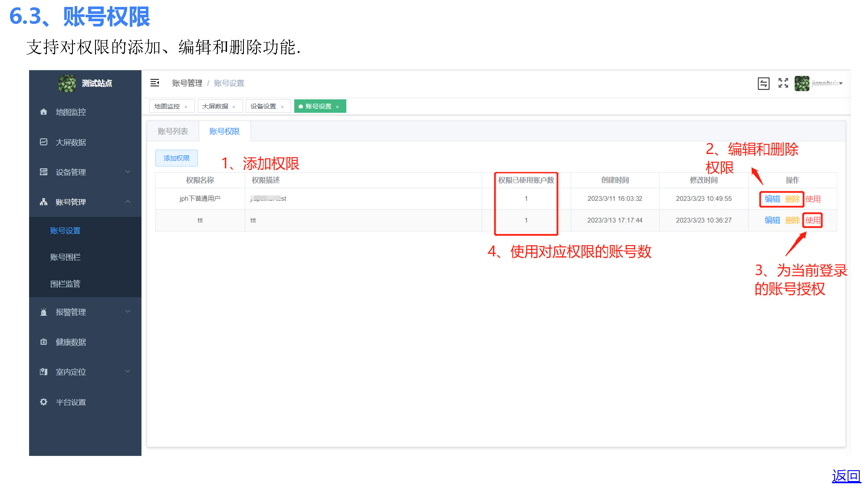Click 编辑 for the ttt row

[772, 220]
